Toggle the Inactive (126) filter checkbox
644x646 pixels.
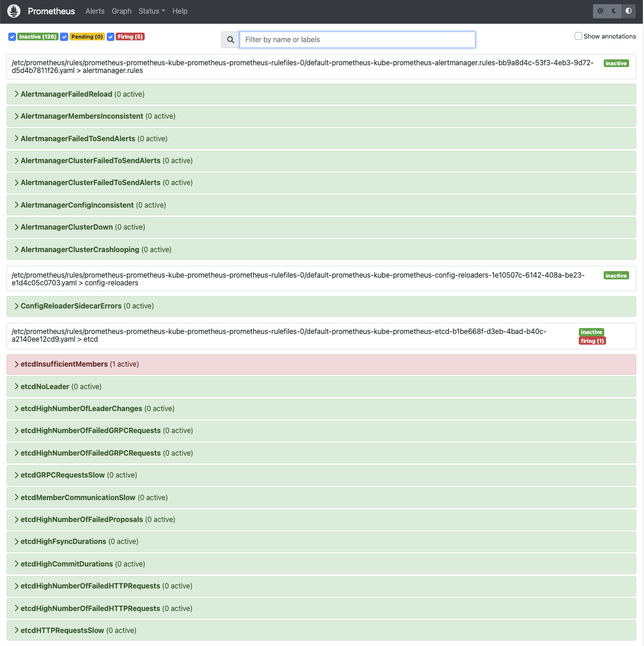point(12,37)
